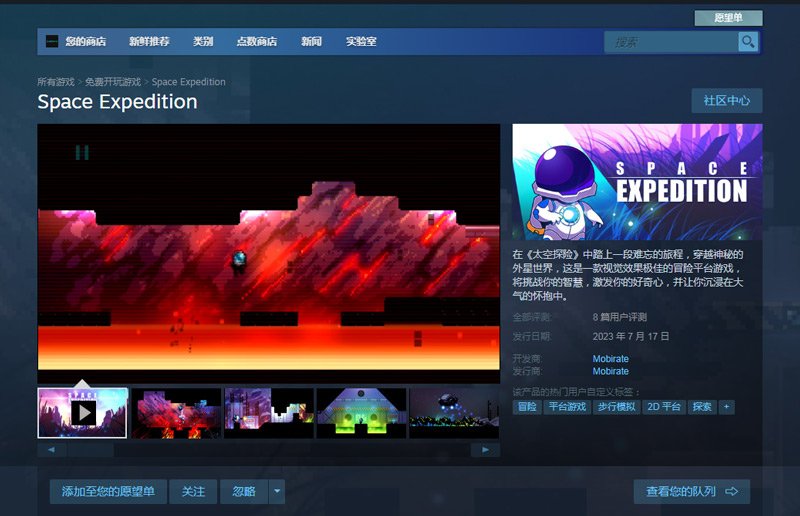Click the 愿望单 button
Screen dimensions: 800x516
(728, 18)
